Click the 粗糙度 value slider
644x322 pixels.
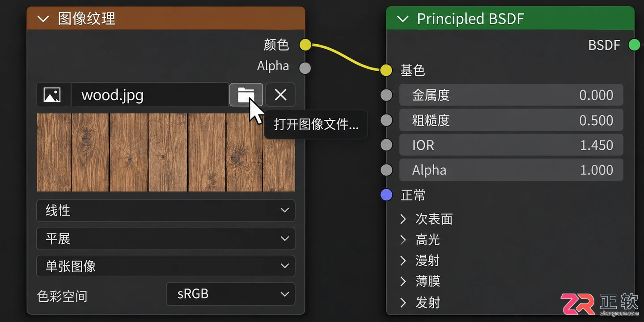(x=511, y=120)
